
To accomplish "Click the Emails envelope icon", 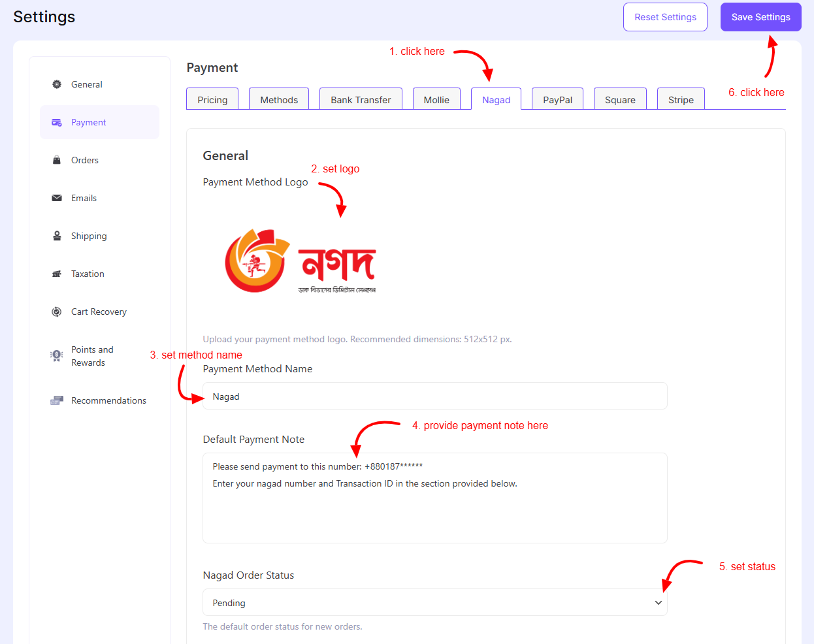I will [57, 198].
